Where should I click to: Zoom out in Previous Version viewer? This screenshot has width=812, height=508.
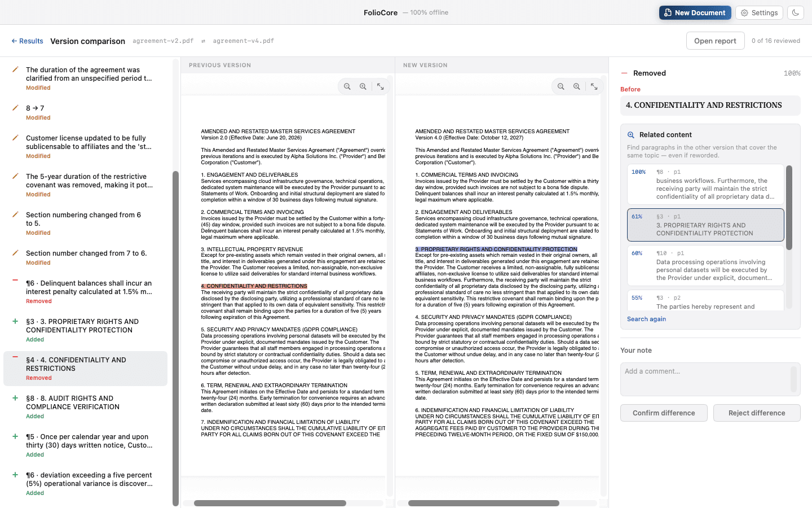[x=347, y=86]
